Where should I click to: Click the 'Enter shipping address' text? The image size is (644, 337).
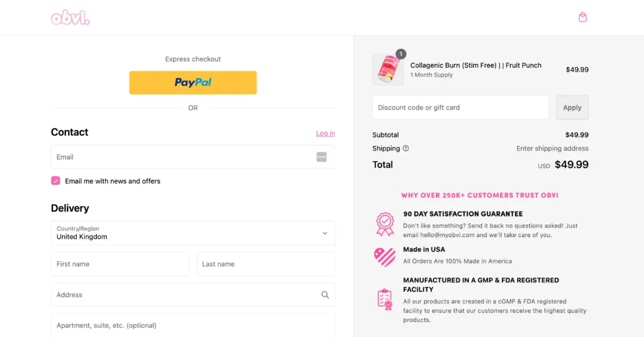click(x=552, y=148)
